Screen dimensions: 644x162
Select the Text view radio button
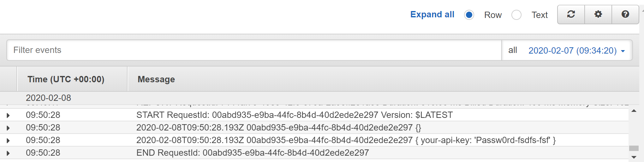click(516, 15)
